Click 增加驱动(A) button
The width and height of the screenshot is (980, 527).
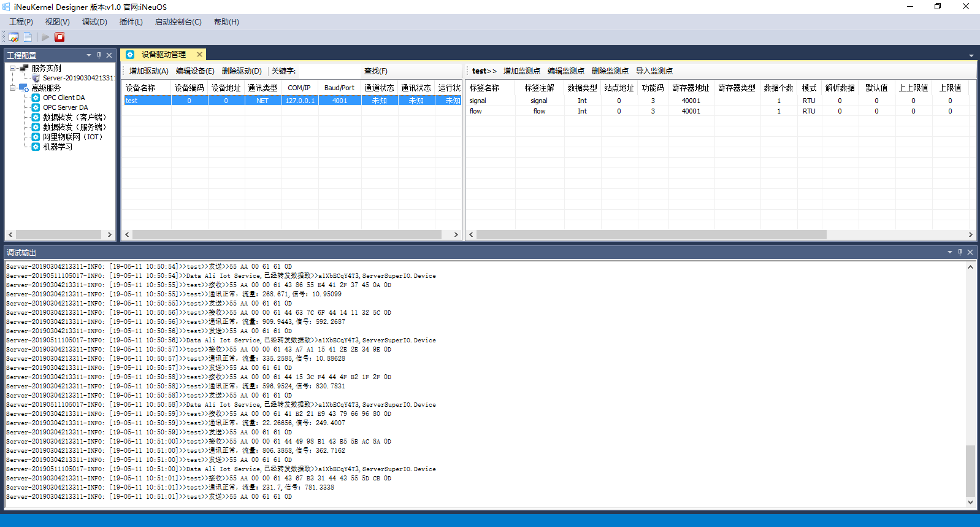pyautogui.click(x=148, y=71)
